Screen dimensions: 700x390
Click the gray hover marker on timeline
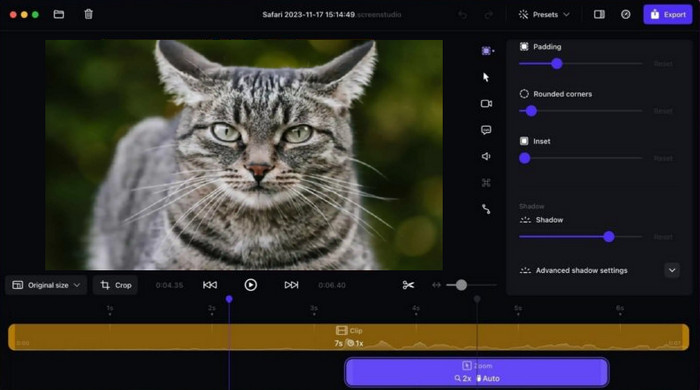click(477, 299)
